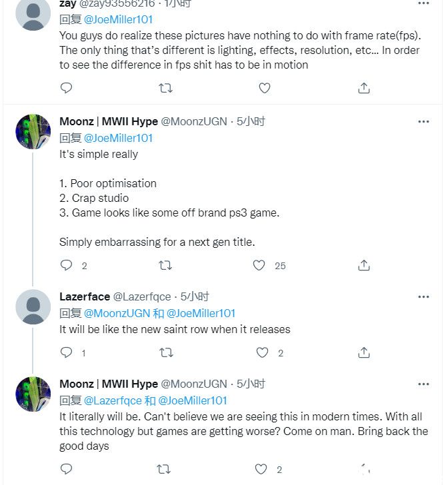This screenshot has width=448, height=485.
Task: Open more options on Lazerface's tweet
Action: pyautogui.click(x=423, y=297)
